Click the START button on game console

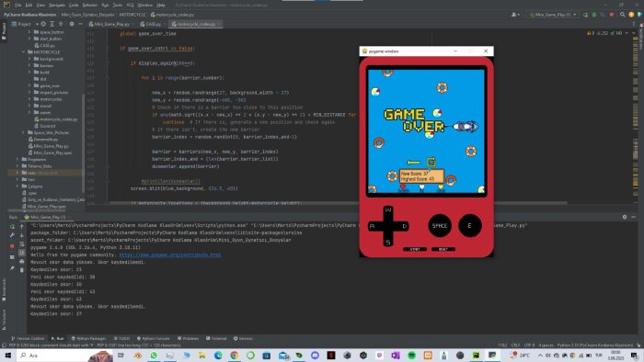415,249
